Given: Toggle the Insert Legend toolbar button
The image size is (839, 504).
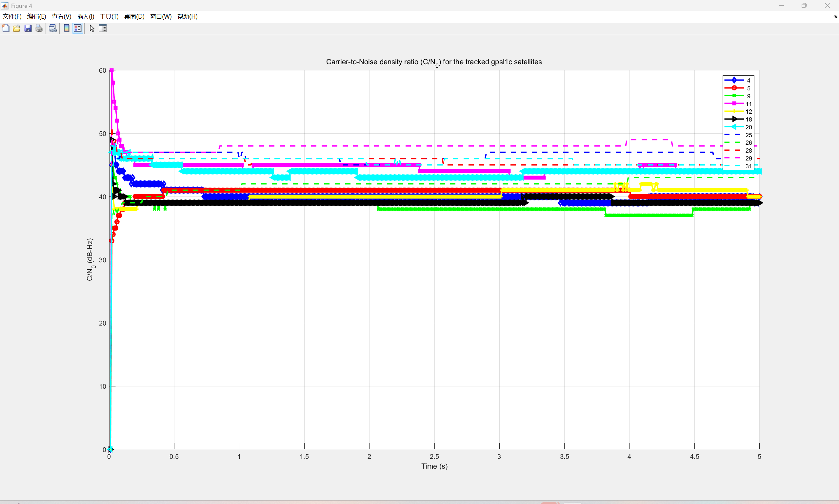Looking at the screenshot, I should [77, 28].
